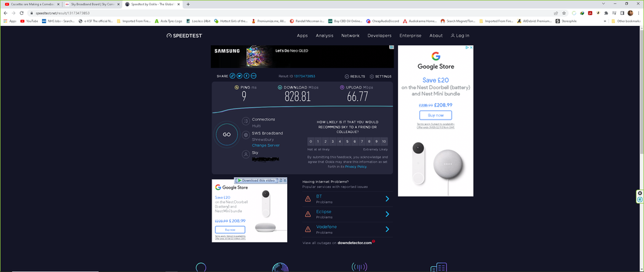Click the copy link share icon
This screenshot has height=272, width=644.
pos(232,76)
